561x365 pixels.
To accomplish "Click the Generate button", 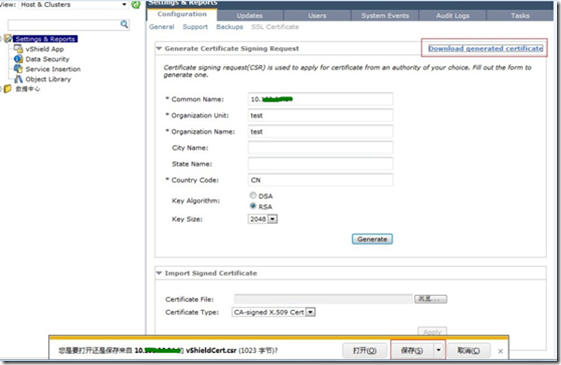I will pyautogui.click(x=372, y=239).
